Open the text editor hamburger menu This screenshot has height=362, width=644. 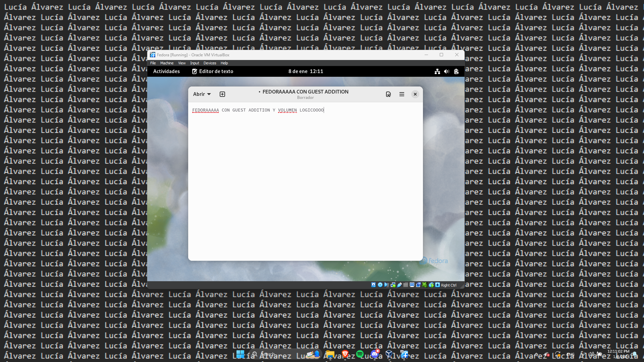402,94
